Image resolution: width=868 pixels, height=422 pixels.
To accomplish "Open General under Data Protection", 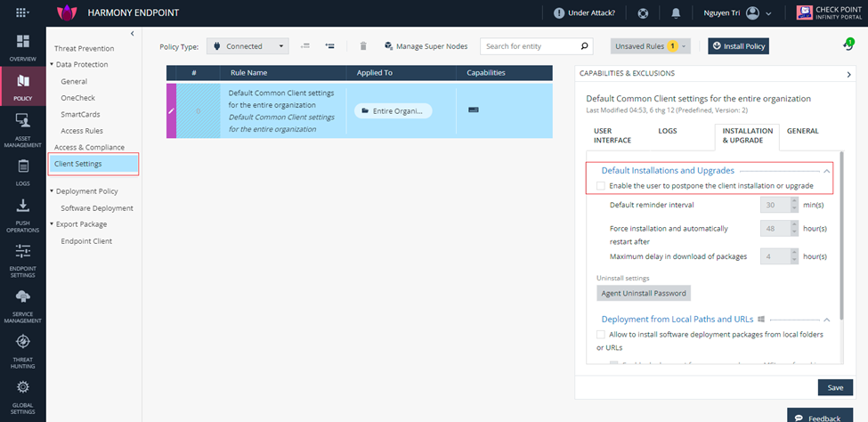I will pyautogui.click(x=74, y=81).
